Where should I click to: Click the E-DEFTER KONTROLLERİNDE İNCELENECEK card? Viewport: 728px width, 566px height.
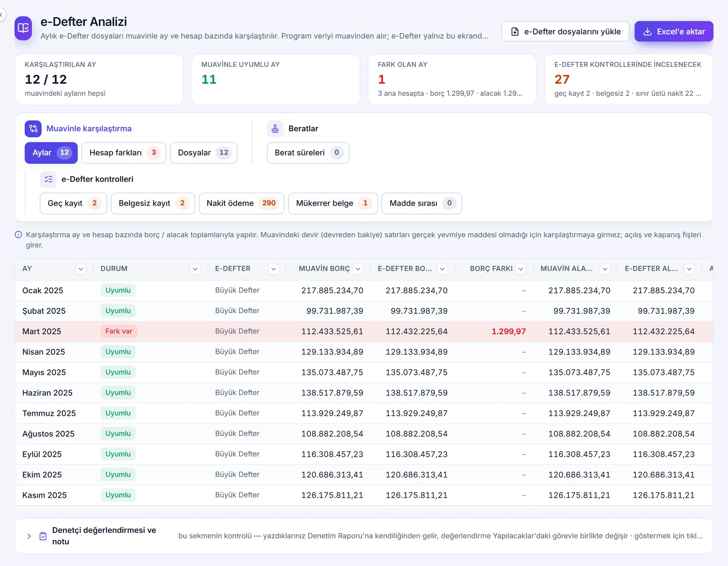629,80
